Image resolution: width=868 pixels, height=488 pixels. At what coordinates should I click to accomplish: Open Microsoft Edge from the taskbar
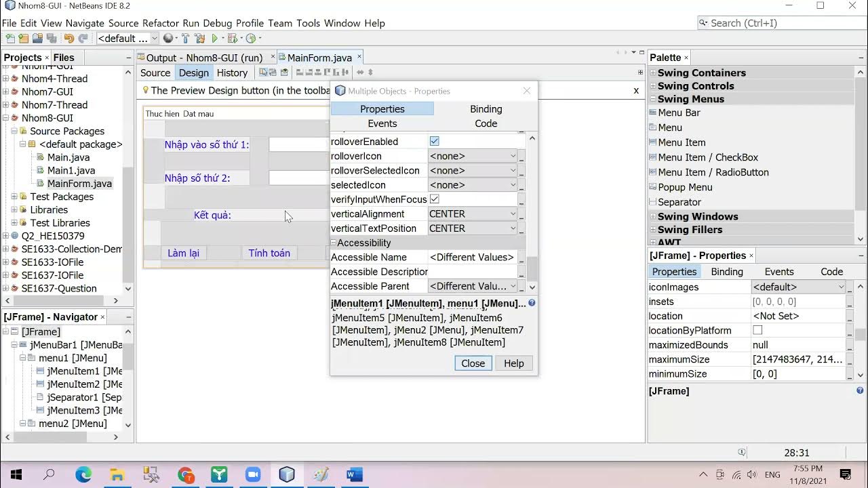83,474
